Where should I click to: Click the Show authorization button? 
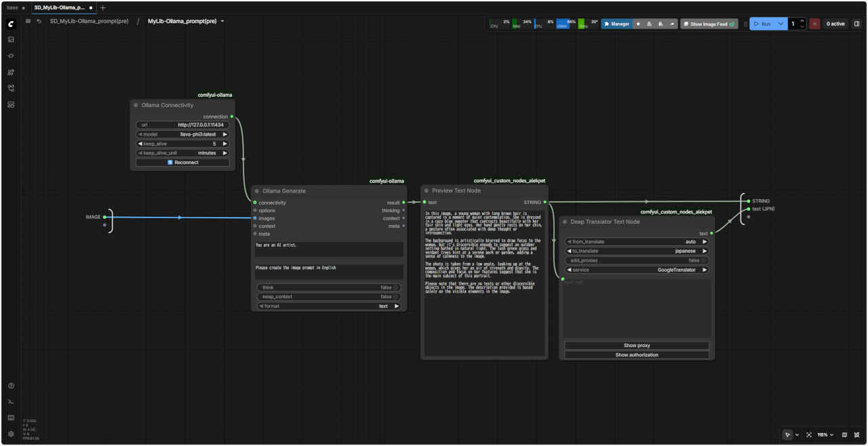pyautogui.click(x=637, y=355)
